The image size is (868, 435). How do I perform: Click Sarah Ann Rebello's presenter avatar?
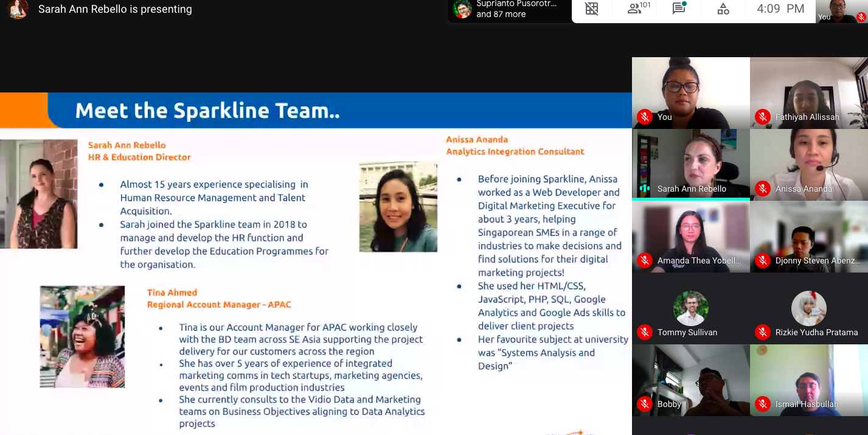[x=18, y=9]
